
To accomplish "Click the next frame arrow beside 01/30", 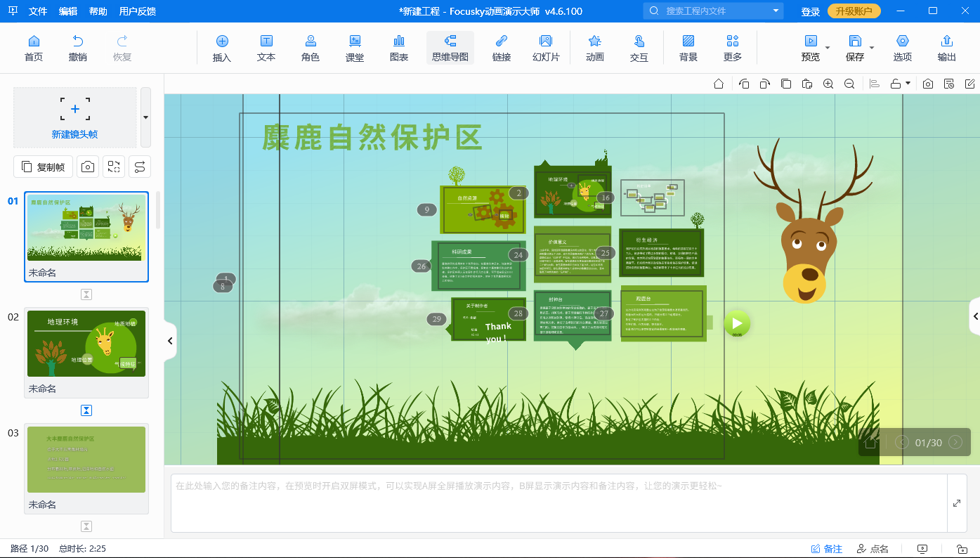I will [x=955, y=442].
